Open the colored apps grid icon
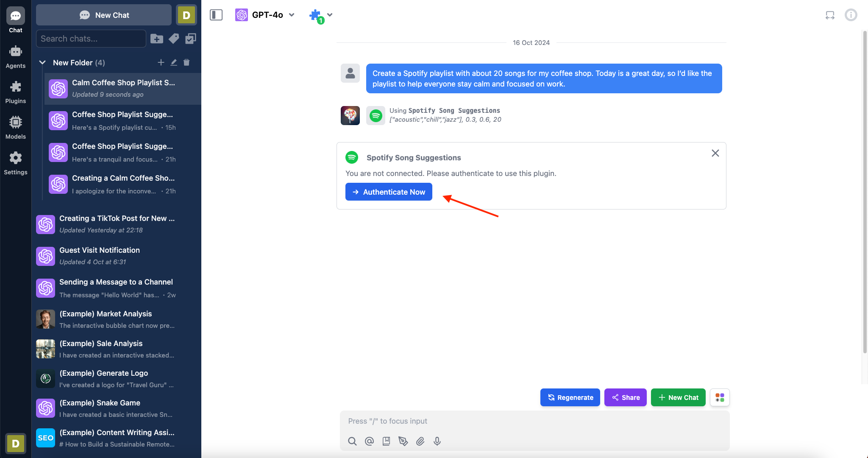The width and height of the screenshot is (868, 458). pyautogui.click(x=720, y=397)
